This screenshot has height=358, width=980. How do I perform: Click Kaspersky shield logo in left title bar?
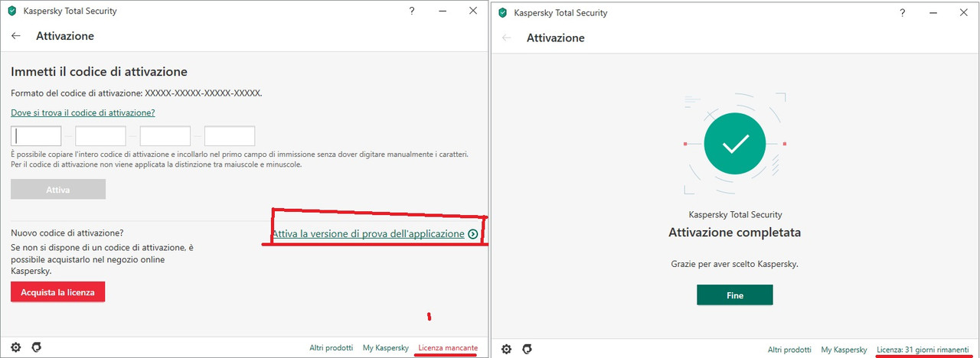[x=11, y=11]
